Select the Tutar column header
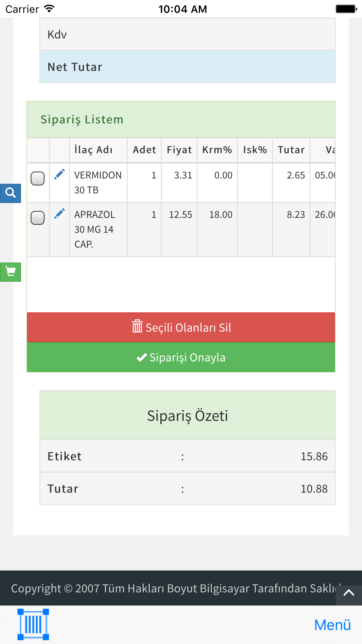 point(291,150)
